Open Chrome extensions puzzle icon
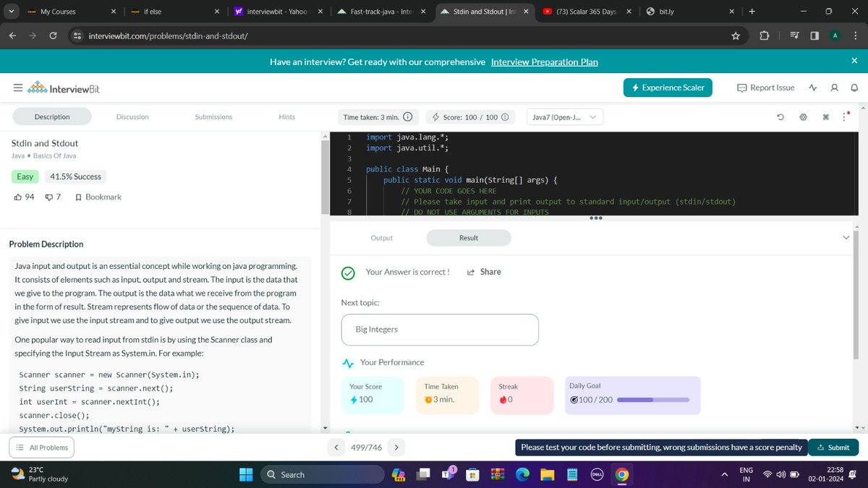The width and height of the screenshot is (868, 488). click(764, 36)
